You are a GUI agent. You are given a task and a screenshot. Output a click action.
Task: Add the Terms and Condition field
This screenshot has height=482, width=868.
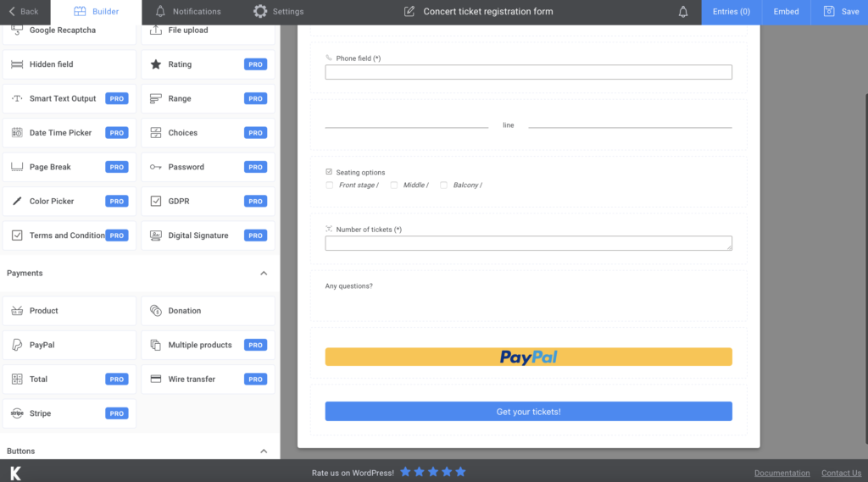(x=70, y=235)
